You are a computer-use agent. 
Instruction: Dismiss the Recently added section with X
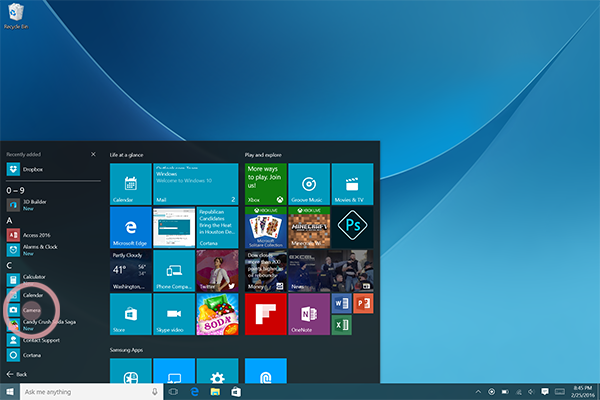tap(93, 154)
